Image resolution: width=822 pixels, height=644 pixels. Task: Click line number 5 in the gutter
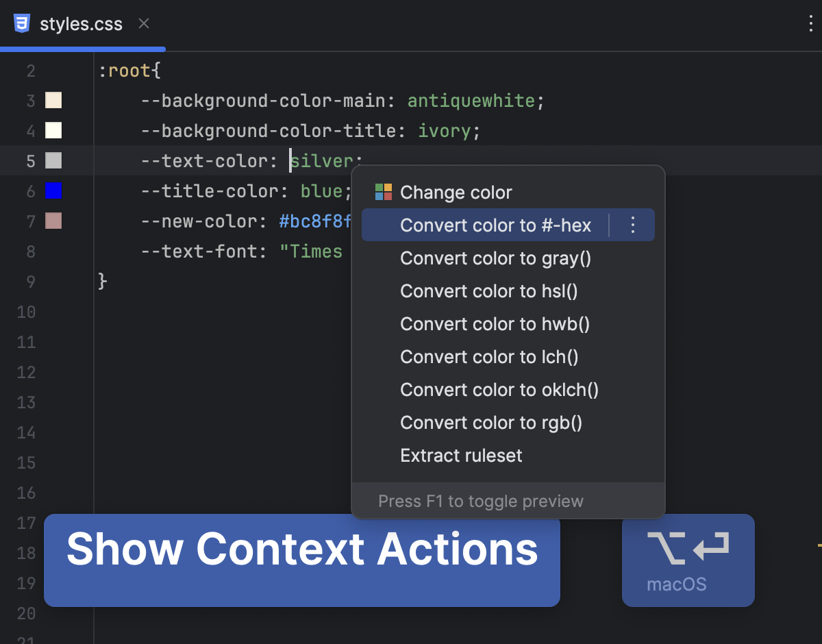[31, 160]
